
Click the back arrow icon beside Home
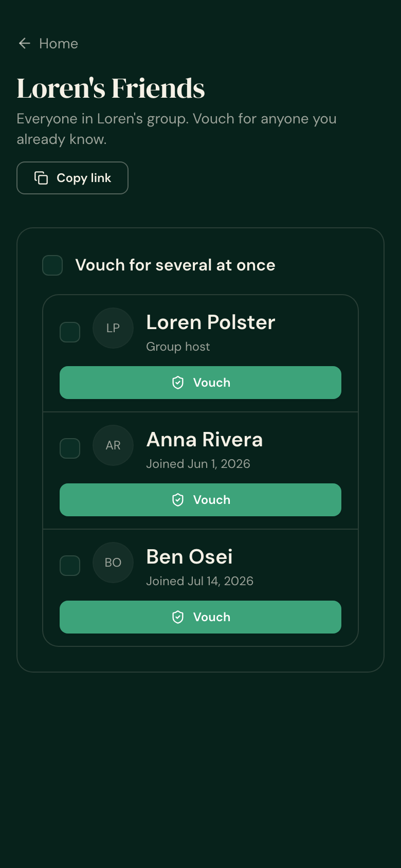click(24, 44)
